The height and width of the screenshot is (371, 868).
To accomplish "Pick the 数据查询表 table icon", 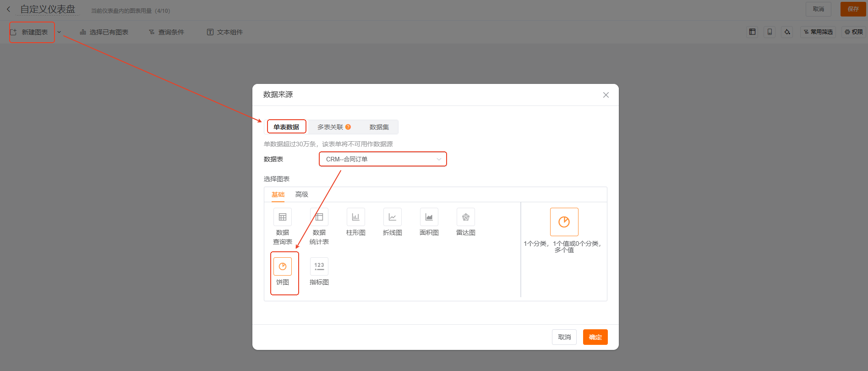I will 283,217.
